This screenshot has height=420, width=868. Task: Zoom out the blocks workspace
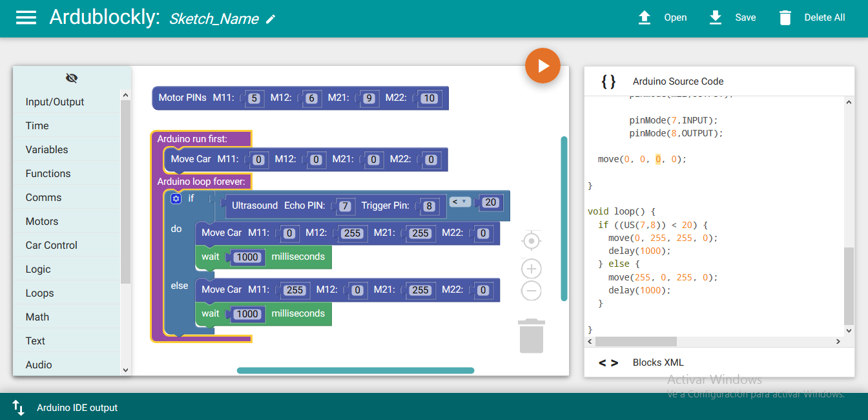tap(532, 291)
